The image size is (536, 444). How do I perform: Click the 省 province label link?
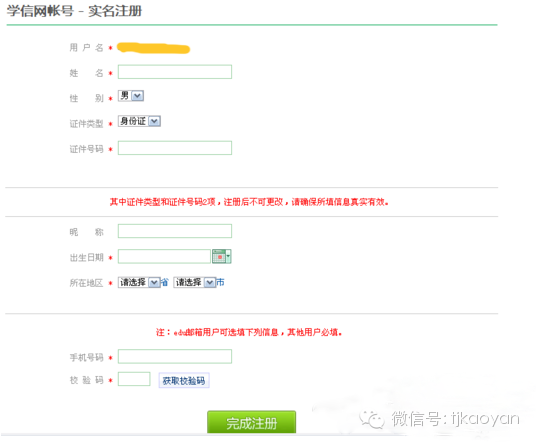165,282
